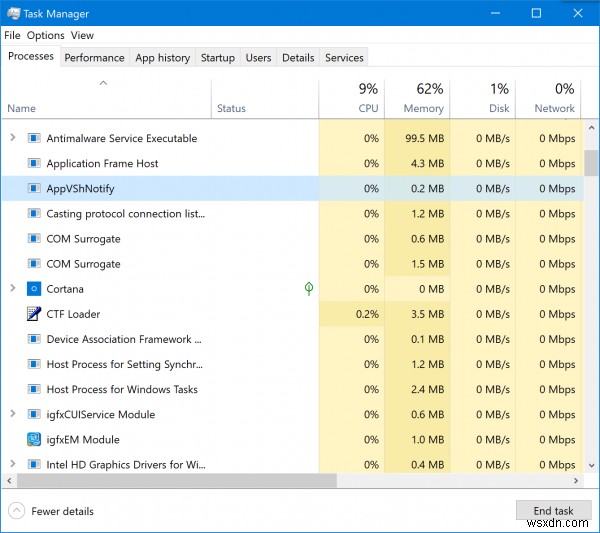
Task: Click the 4.3 MB memory value
Action: pyautogui.click(x=427, y=163)
